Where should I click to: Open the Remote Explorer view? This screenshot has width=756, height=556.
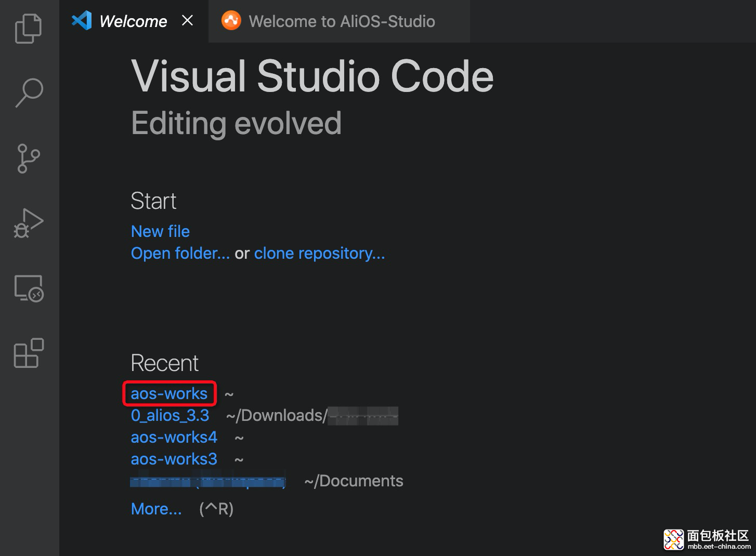click(x=29, y=288)
